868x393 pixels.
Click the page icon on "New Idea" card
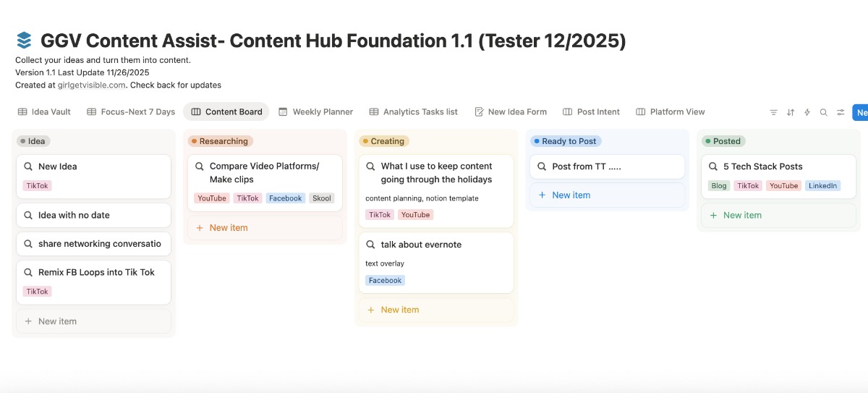[x=29, y=166]
